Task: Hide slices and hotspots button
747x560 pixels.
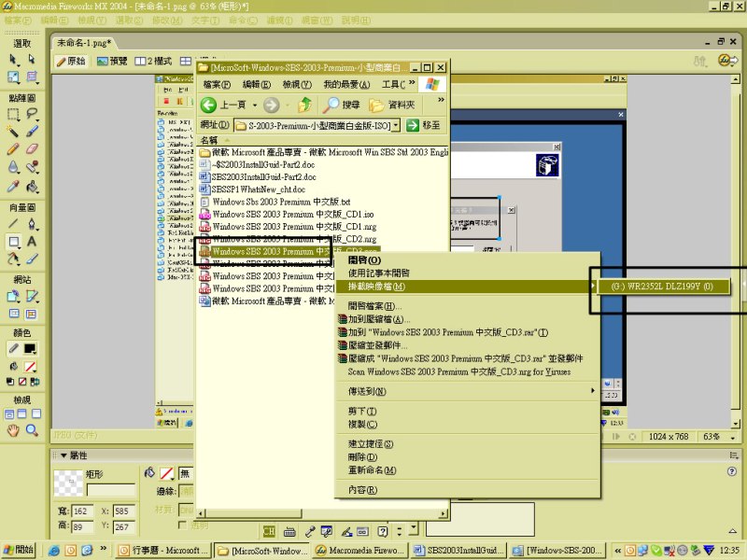Action: tap(14, 314)
